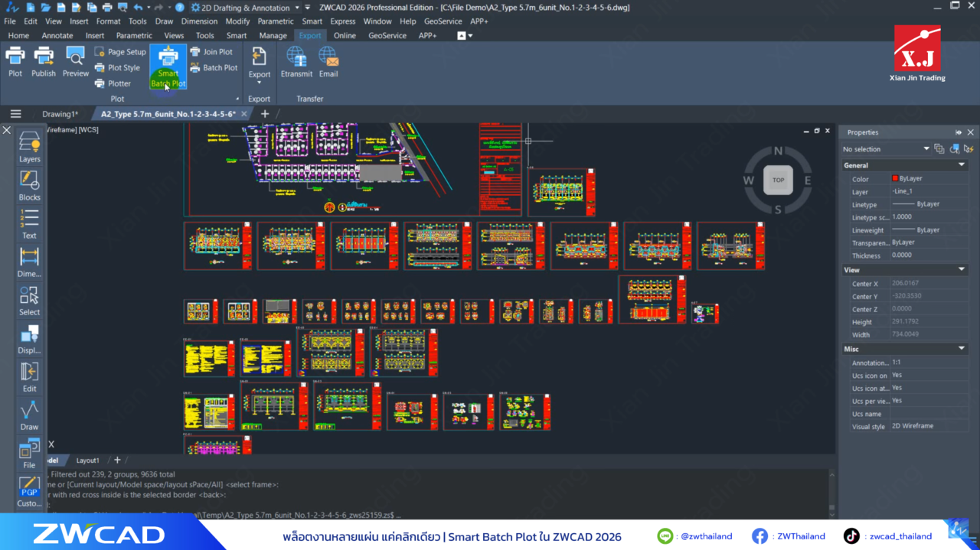980x550 pixels.
Task: Click the Undo arrow in quick access toolbar
Action: (x=137, y=7)
